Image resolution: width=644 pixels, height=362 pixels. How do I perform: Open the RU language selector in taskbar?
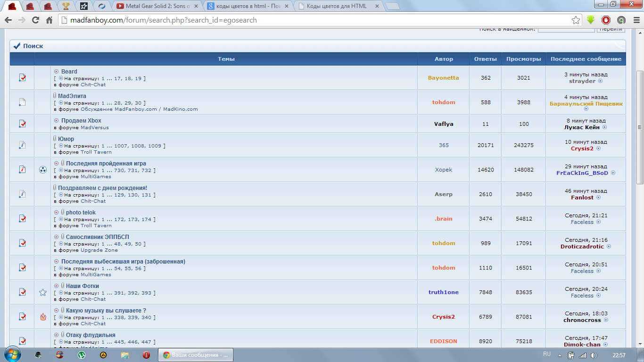547,354
